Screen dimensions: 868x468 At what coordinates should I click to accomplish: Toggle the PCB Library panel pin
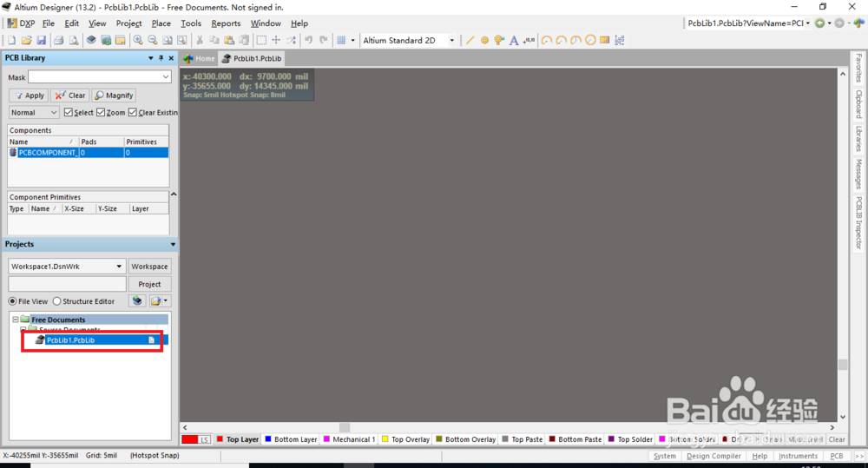(161, 58)
